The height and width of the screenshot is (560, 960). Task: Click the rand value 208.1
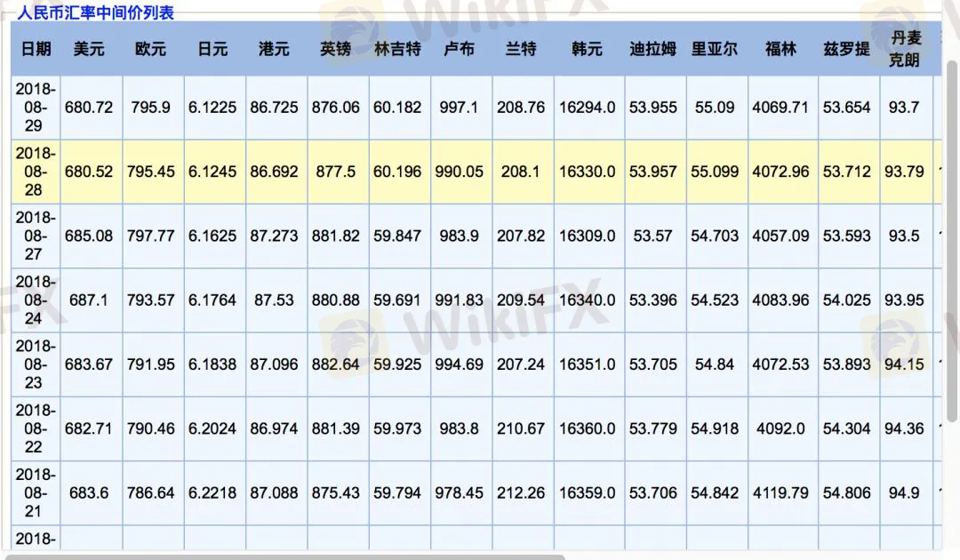click(x=521, y=172)
